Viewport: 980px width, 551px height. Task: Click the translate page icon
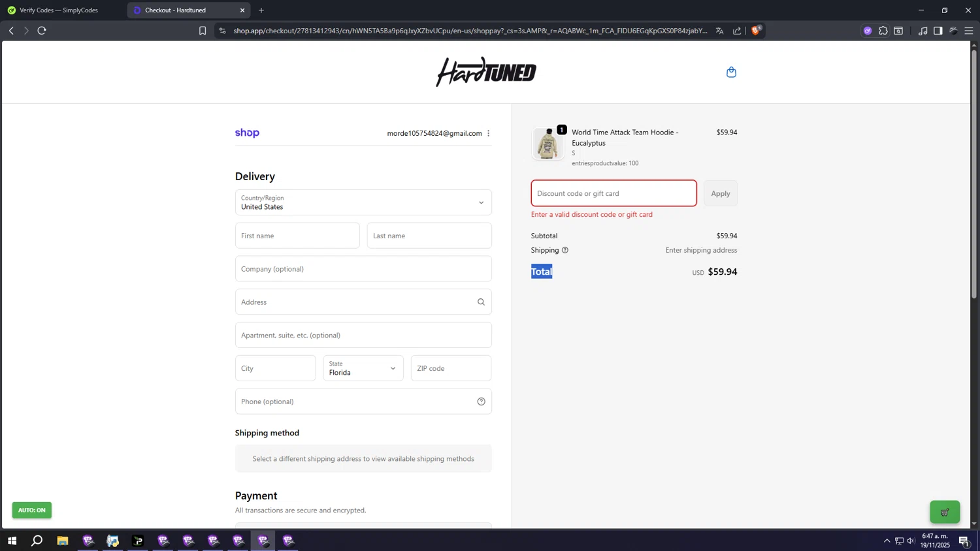point(719,31)
